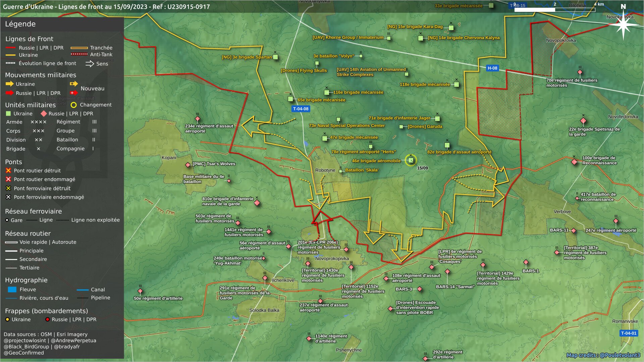Click the Verbove town label
Screen dimensions: 644x362
(562, 212)
